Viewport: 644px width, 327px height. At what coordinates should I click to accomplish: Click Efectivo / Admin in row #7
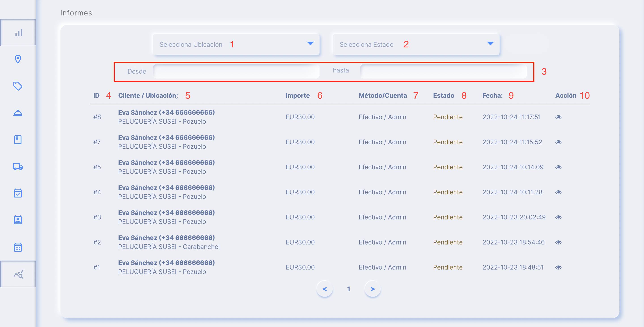(x=382, y=142)
